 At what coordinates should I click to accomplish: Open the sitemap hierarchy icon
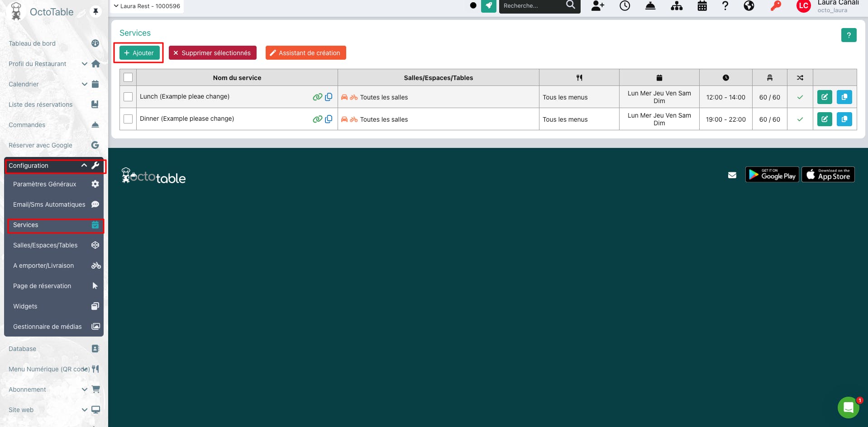coord(677,6)
